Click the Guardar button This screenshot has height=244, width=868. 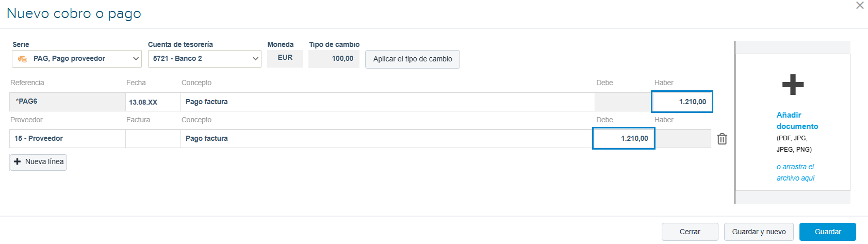828,232
